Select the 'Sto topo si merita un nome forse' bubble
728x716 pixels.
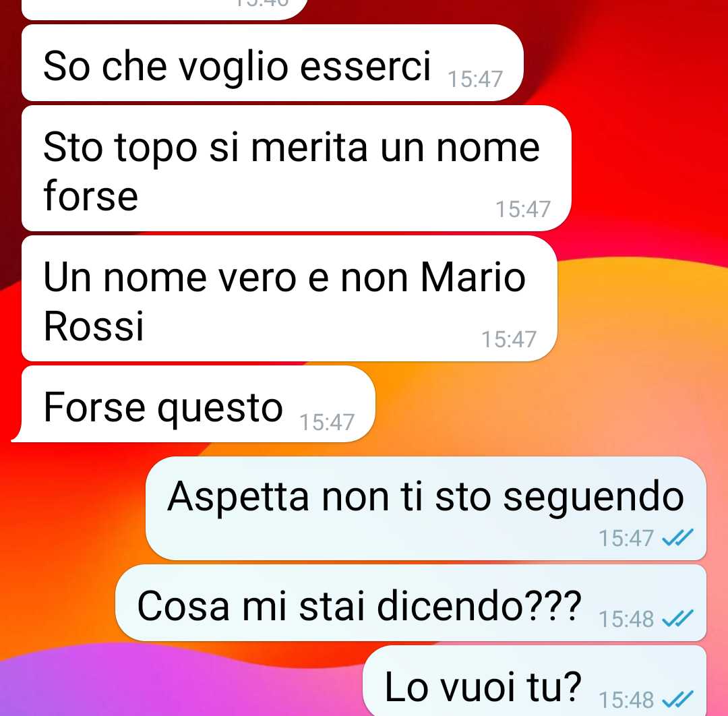click(296, 168)
